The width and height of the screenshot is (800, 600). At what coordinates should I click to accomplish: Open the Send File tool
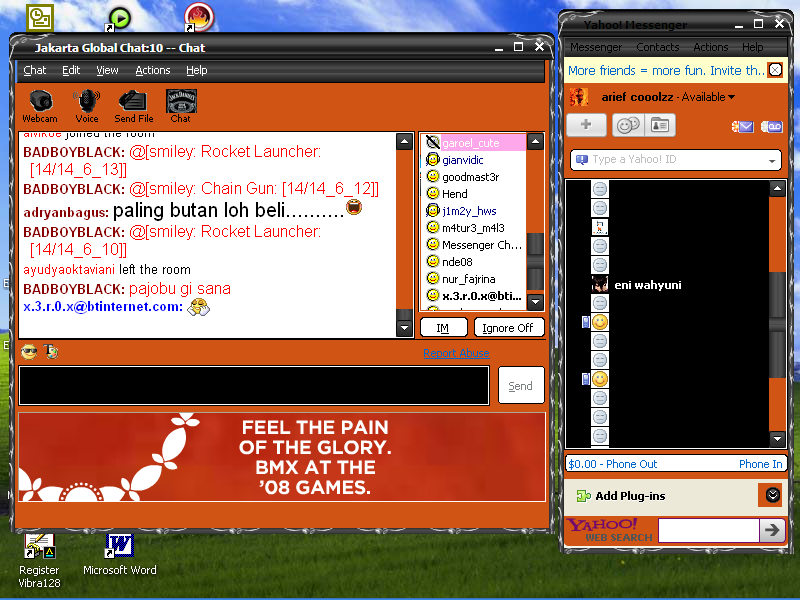[x=134, y=106]
